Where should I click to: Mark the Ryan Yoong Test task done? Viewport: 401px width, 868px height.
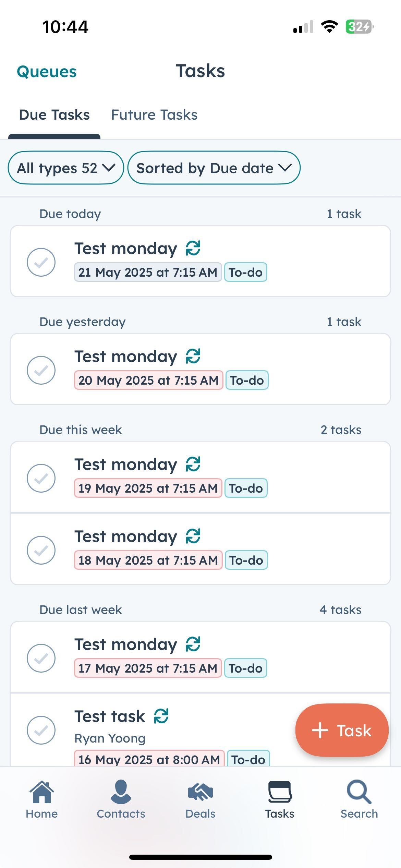(41, 730)
